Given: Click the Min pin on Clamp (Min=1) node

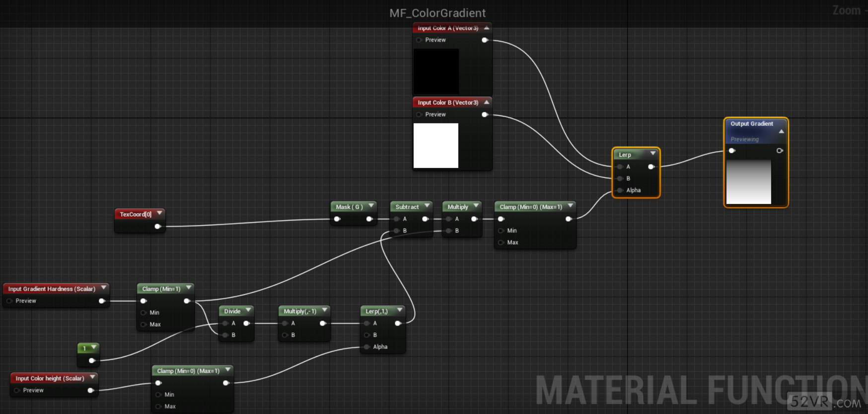Looking at the screenshot, I should click(x=144, y=313).
